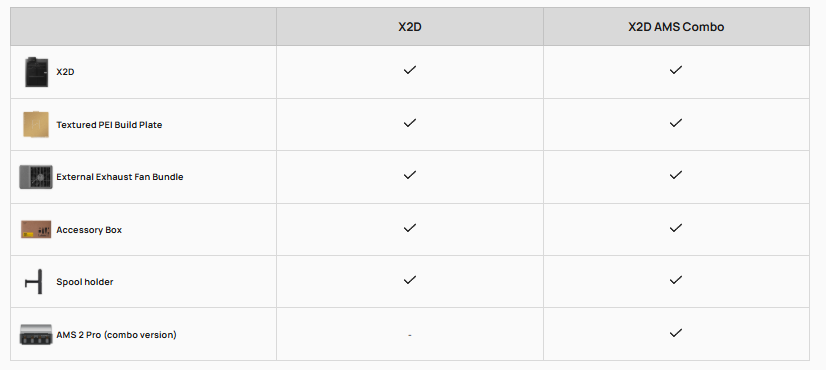This screenshot has height=370, width=826.
Task: Click Spool holder checkmark in Combo column
Action: 676,280
